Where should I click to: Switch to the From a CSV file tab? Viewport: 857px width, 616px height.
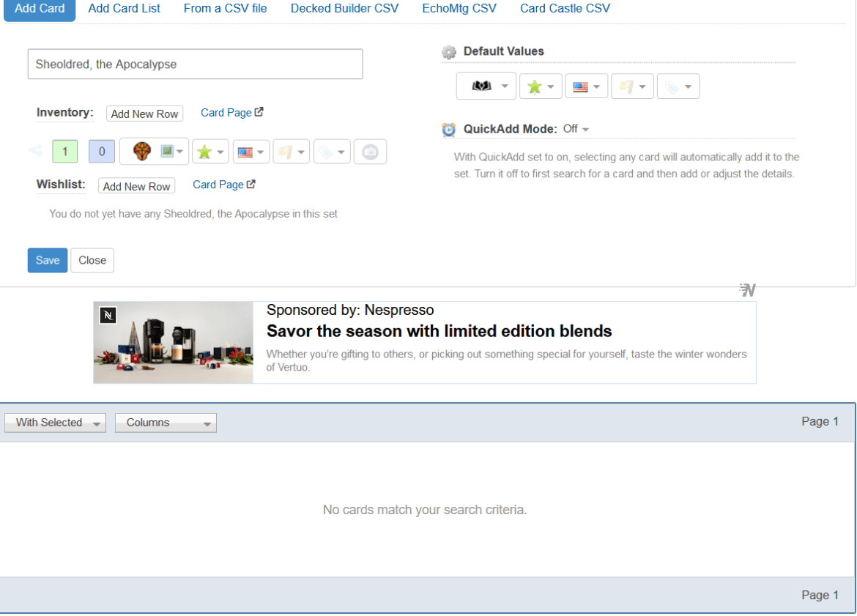225,9
